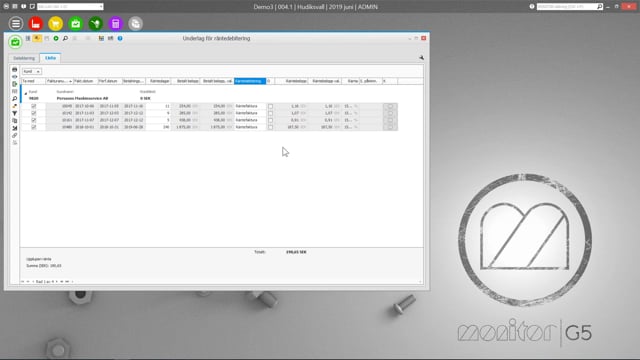This screenshot has height=360, width=640.
Task: Click the Räntebelopp column header
Action: tap(291, 81)
